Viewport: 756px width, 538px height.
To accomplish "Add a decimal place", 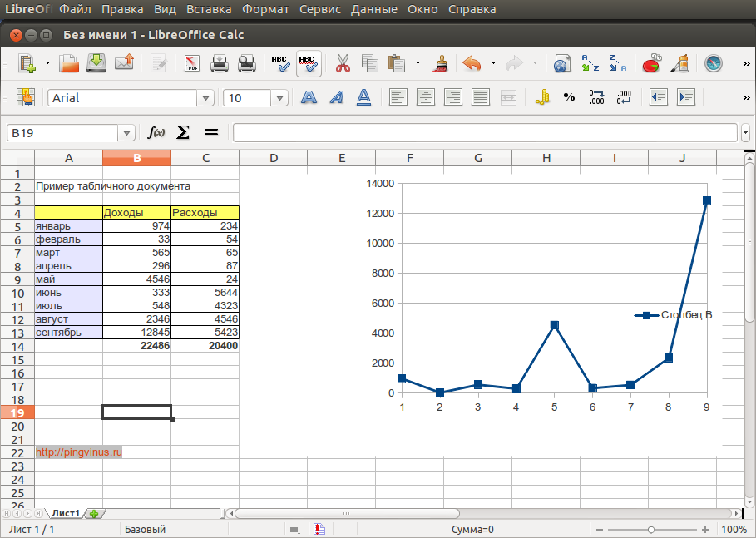I will [597, 98].
